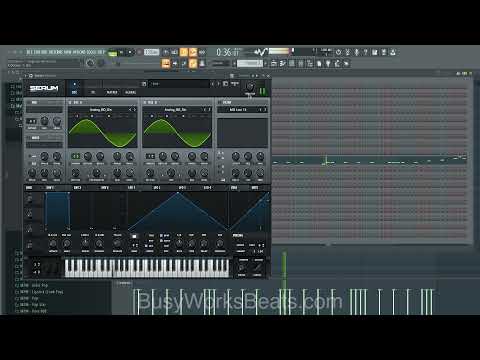Screen dimensions: 480x360
Task: Select ENV 2 modulation tab
Action: [77, 188]
